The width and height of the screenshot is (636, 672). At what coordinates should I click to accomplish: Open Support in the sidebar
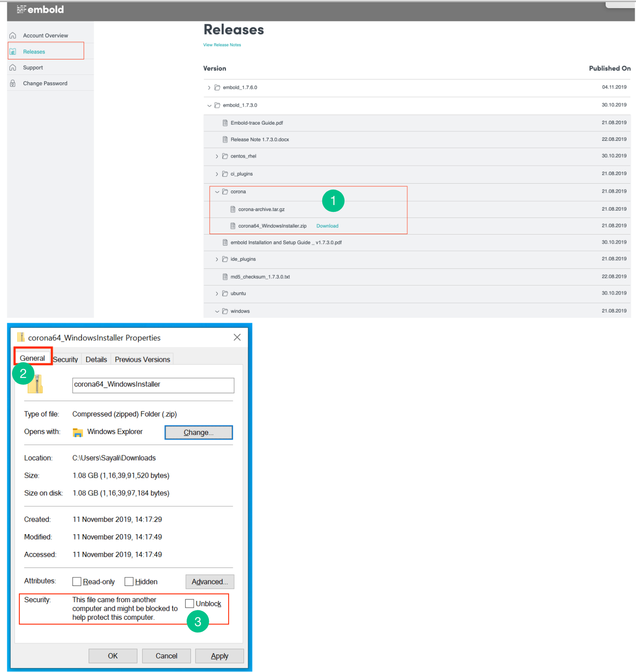pyautogui.click(x=33, y=68)
